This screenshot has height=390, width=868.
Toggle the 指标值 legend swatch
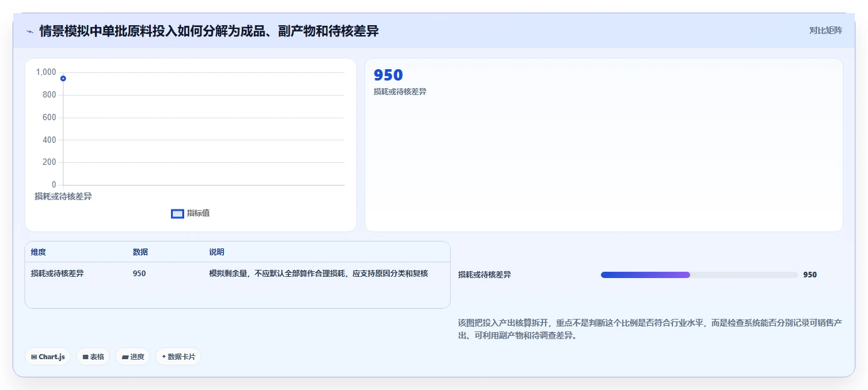[x=177, y=214]
